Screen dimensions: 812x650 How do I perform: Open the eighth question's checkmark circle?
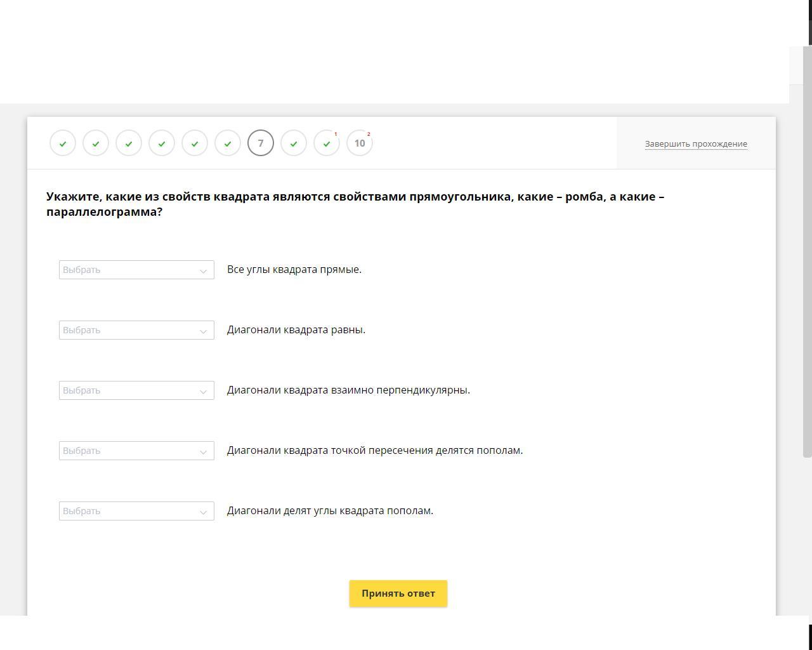294,143
